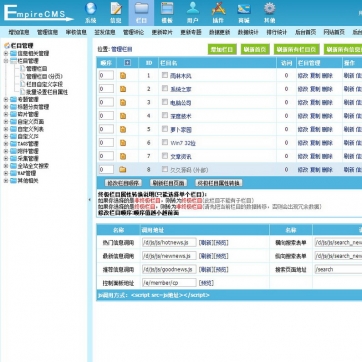The image size is (362, 362).
Task: Click the green 刷新所有栏目页 button
Action: pos(297,49)
